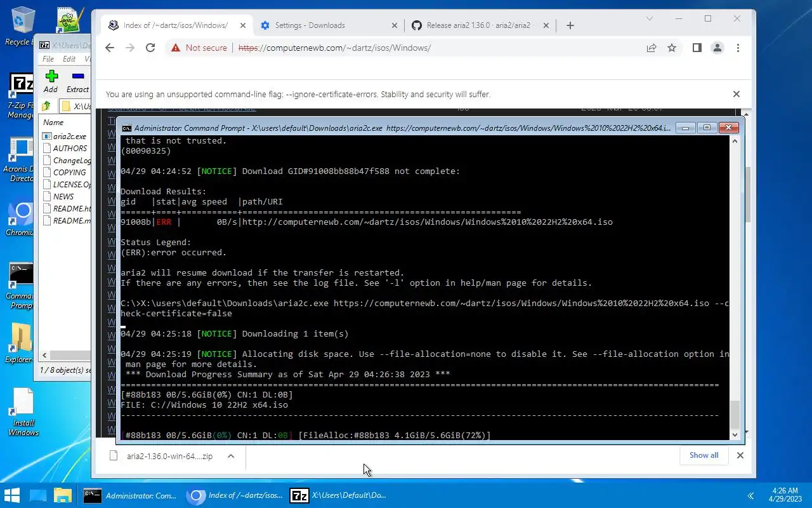Image resolution: width=812 pixels, height=508 pixels.
Task: Click the 7-Zip horizontal scroll left arrow
Action: (44, 356)
